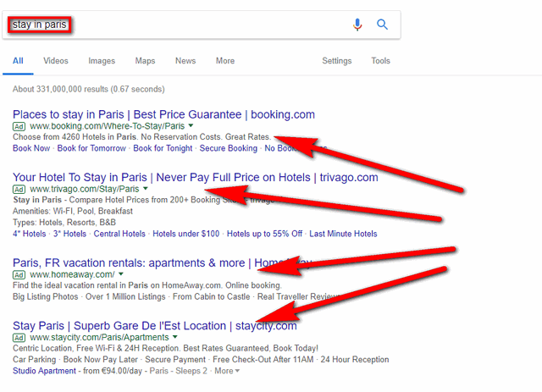Image resolution: width=542 pixels, height=392 pixels.
Task: Expand the homeaway ad URL dropdown arrow
Action: tap(121, 274)
